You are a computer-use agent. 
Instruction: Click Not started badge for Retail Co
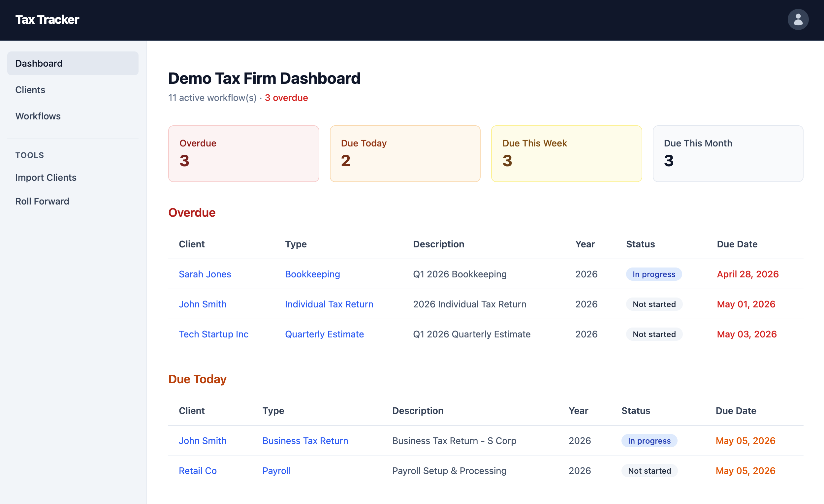coord(650,471)
